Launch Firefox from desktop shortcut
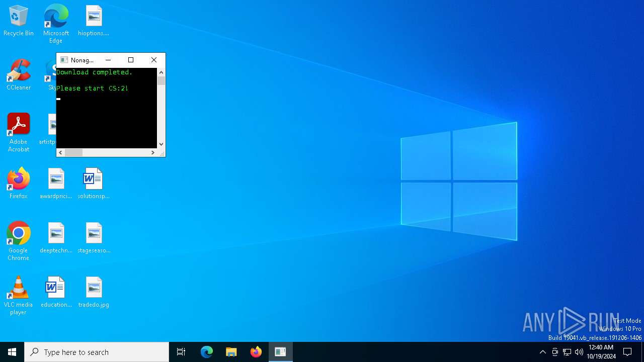The height and width of the screenshot is (362, 644). click(19, 184)
